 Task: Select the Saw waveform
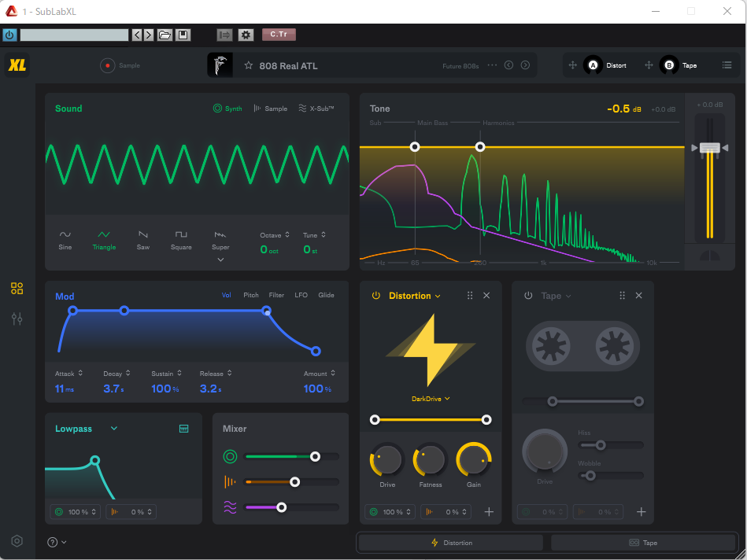[x=143, y=241]
